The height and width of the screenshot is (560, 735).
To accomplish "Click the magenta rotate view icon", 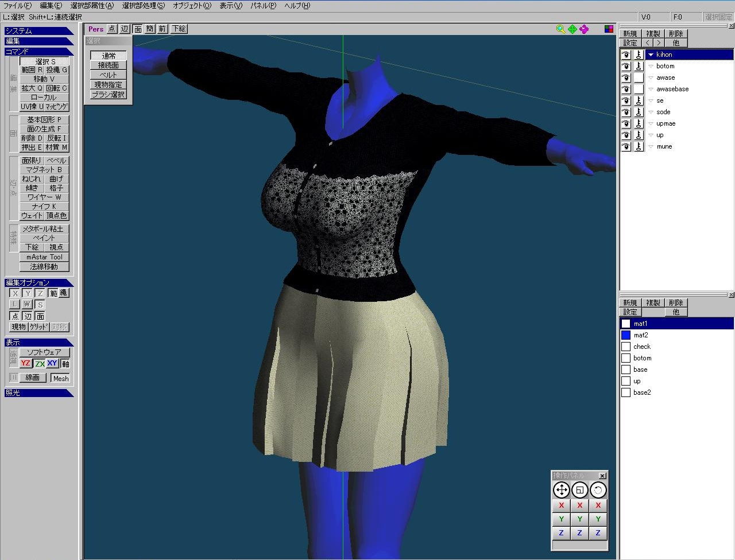I will 584,29.
